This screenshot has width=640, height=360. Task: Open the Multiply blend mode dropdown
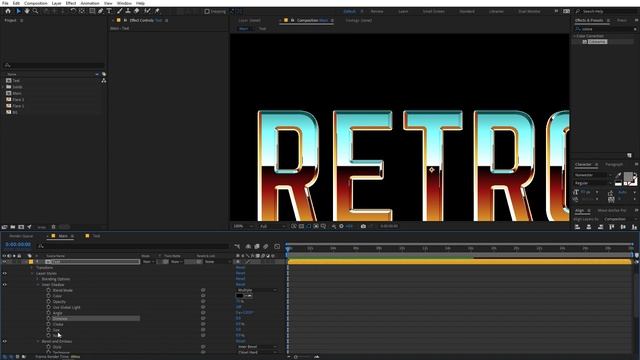coord(257,290)
